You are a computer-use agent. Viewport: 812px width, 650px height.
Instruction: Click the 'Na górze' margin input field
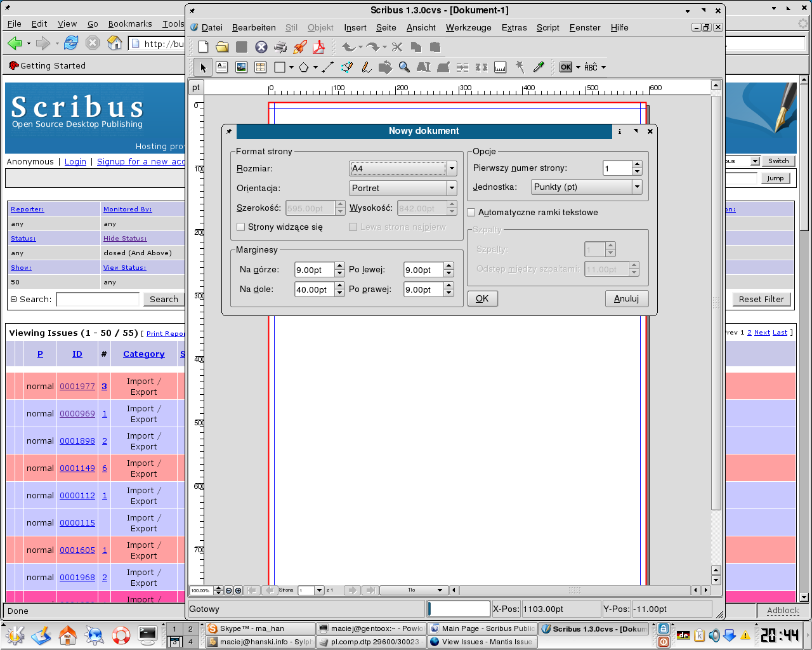click(314, 270)
